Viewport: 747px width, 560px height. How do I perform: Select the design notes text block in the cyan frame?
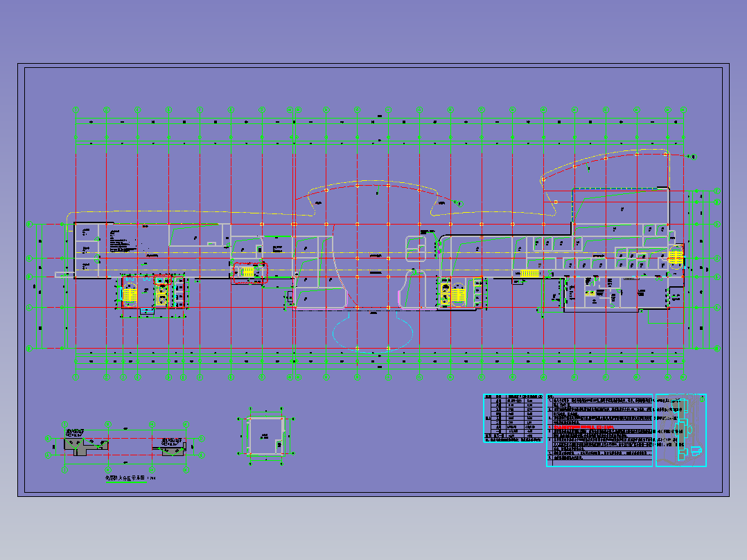click(599, 430)
